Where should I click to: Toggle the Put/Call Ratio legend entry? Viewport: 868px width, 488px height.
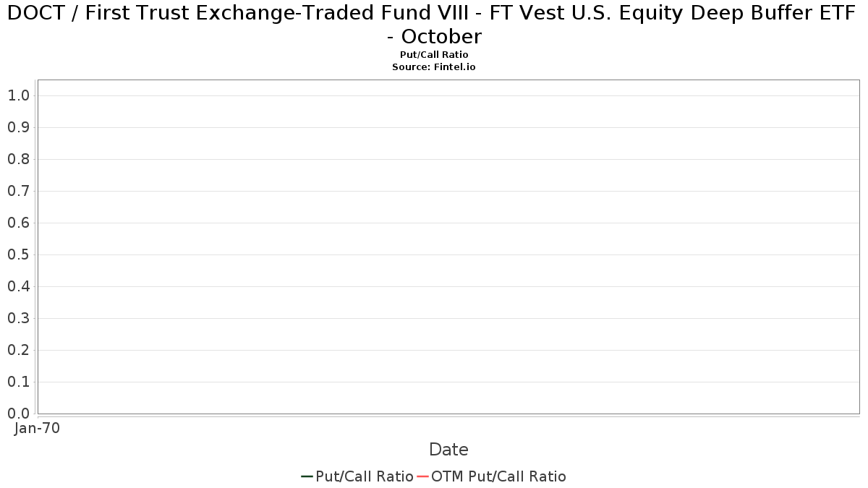(x=357, y=476)
